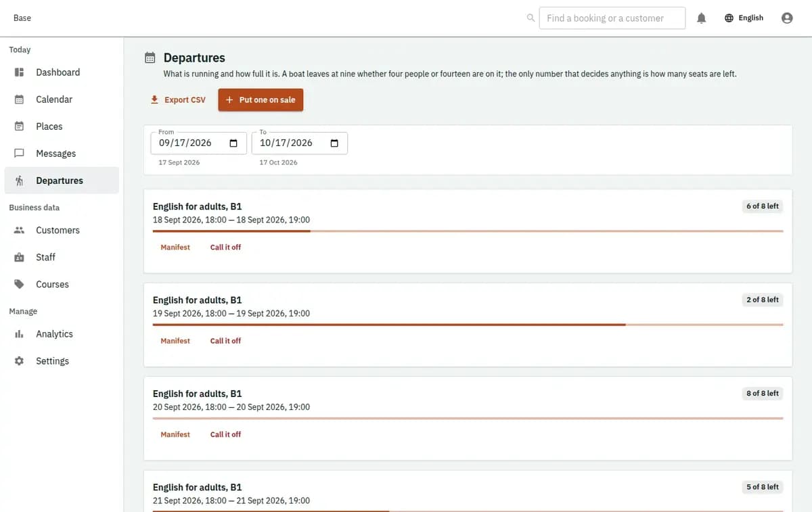Click the Settings gear icon
Image resolution: width=812 pixels, height=512 pixels.
click(x=20, y=361)
